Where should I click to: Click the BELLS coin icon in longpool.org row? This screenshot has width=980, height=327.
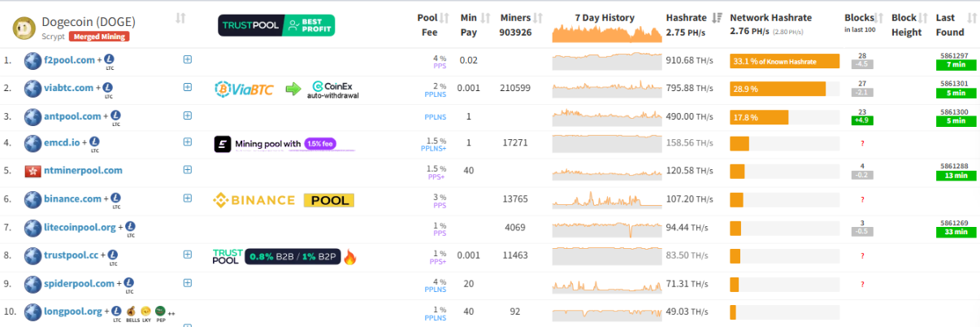point(131,311)
